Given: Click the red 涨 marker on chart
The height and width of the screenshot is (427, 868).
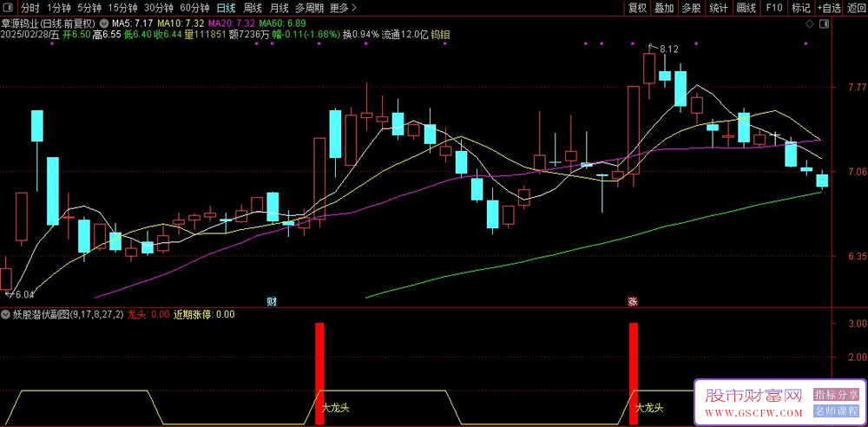Looking at the screenshot, I should click(x=633, y=302).
